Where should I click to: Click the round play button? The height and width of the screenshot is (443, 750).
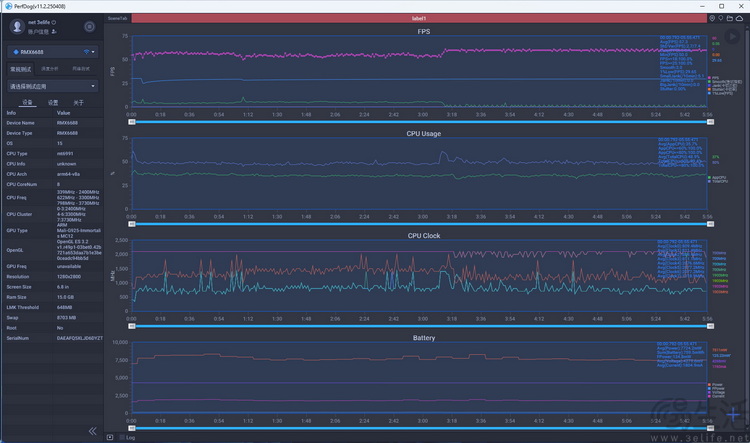click(x=732, y=36)
